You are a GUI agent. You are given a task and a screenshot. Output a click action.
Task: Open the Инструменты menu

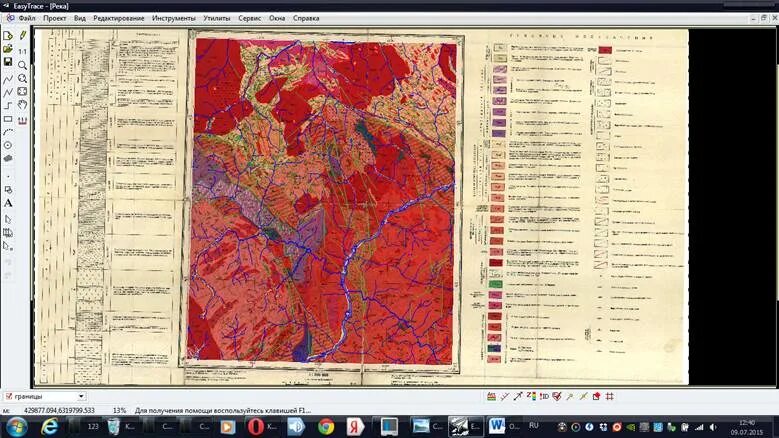point(174,18)
